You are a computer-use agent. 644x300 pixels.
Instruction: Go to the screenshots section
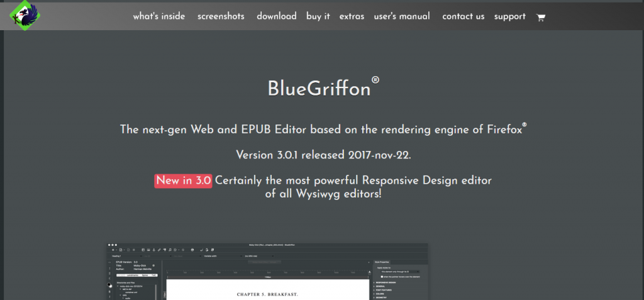[x=221, y=16]
